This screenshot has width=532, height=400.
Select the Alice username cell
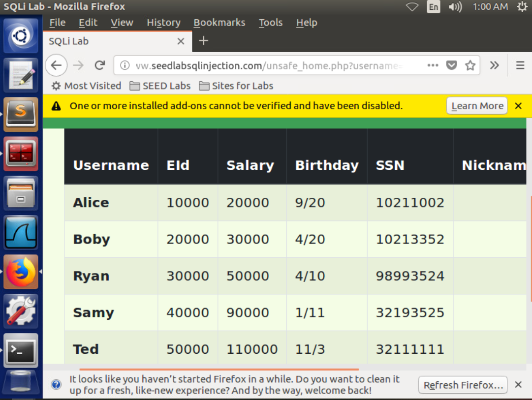[111, 203]
